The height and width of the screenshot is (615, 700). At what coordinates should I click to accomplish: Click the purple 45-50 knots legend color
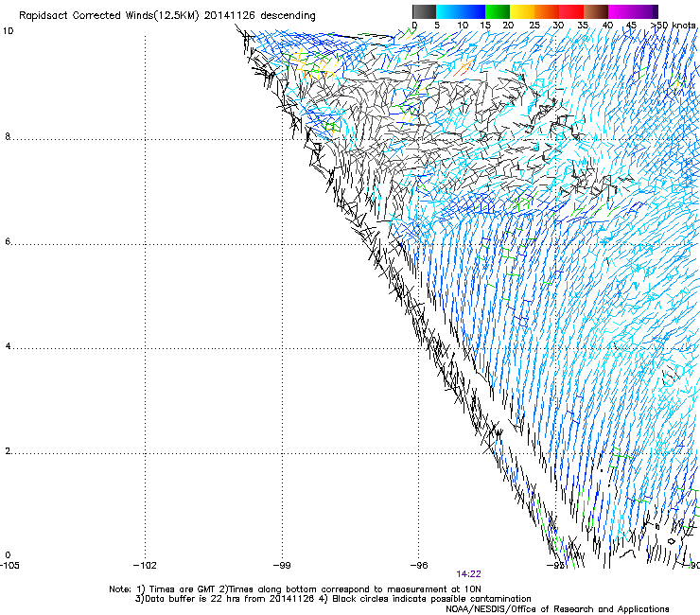pos(645,11)
